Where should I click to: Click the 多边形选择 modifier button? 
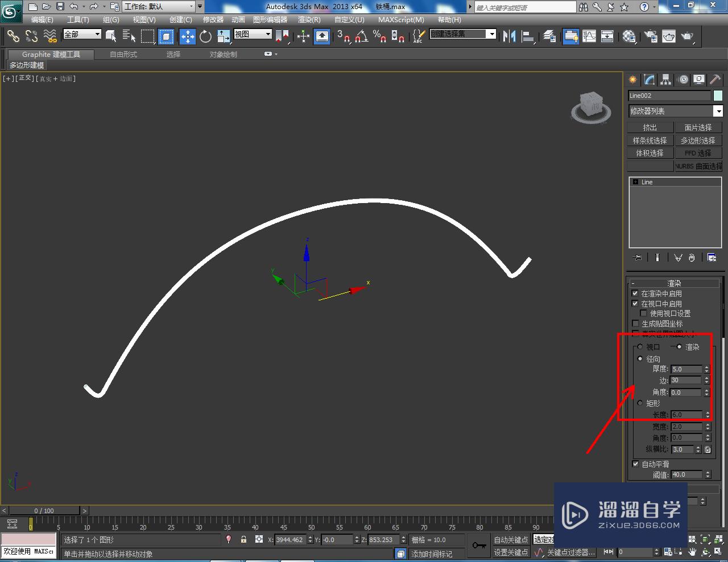click(x=698, y=140)
